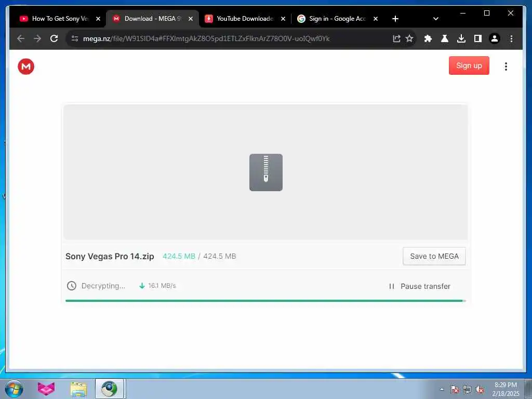Open Chrome three-dot menu
532x399 pixels.
click(x=511, y=38)
